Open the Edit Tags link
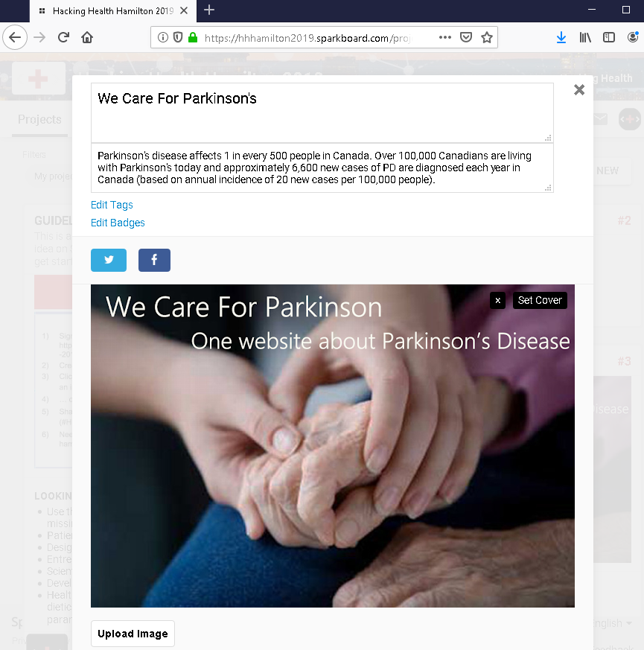Image resolution: width=644 pixels, height=650 pixels. [112, 205]
